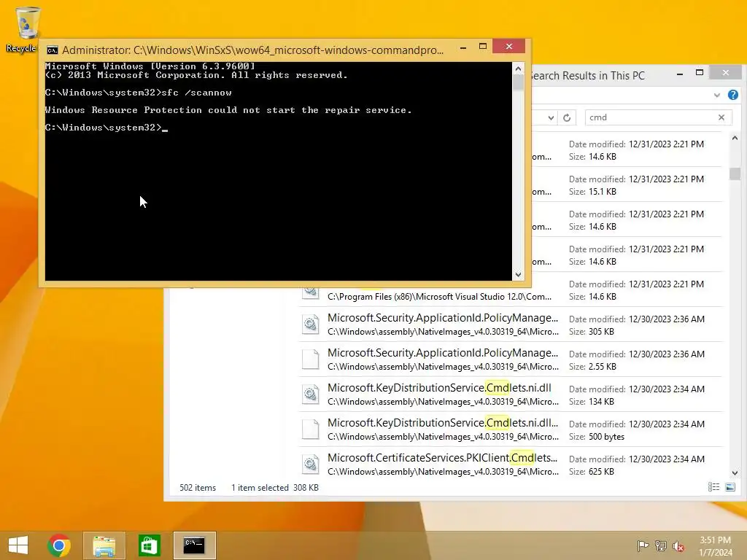Click the 502 items status bar text
This screenshot has width=747, height=560.
pos(198,488)
